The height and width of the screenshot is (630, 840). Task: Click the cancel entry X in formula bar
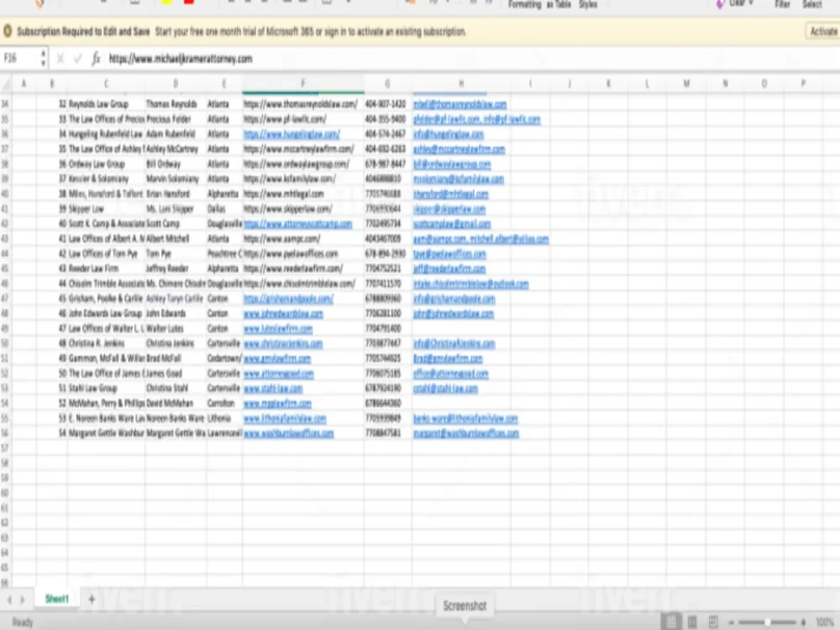(x=60, y=59)
